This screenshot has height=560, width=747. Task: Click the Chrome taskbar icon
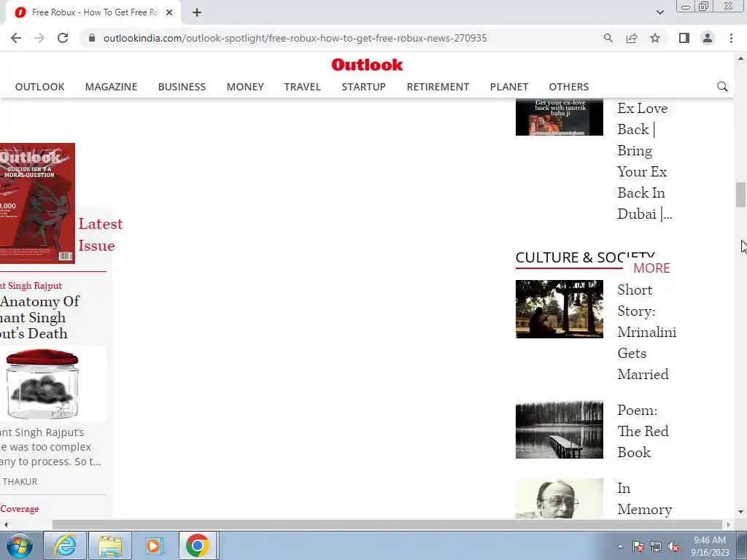198,545
